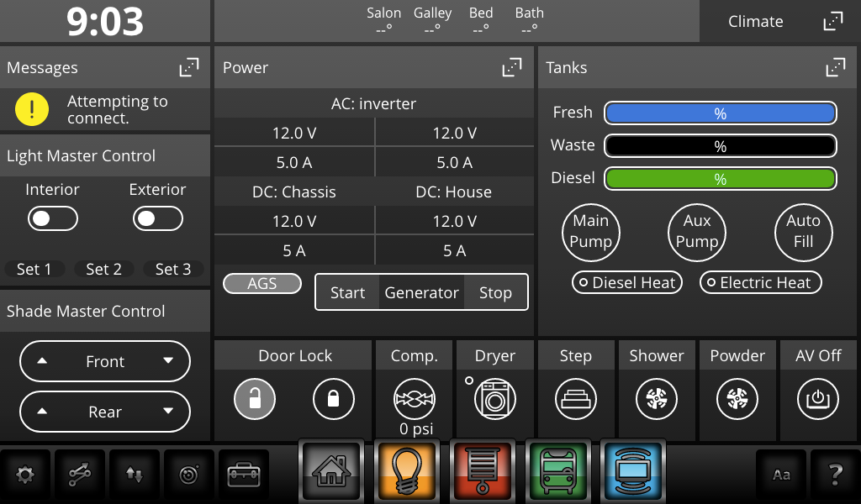
Task: Stop the Generator
Action: click(495, 292)
